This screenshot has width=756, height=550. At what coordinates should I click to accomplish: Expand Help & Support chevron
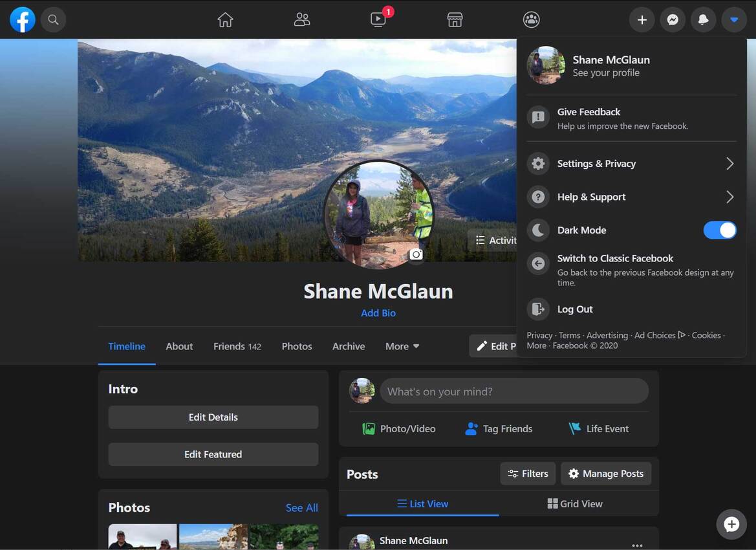[730, 197]
